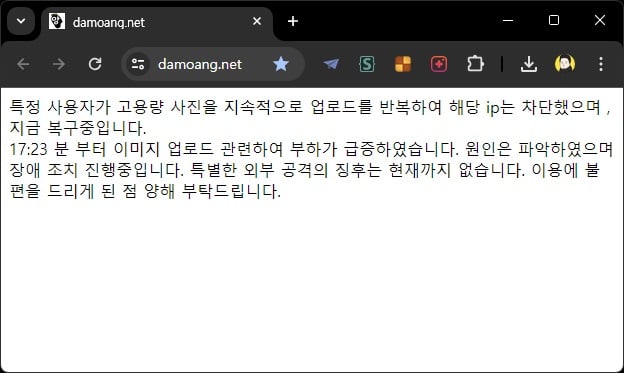The width and height of the screenshot is (624, 373).
Task: Click the damoang.net address bar URL
Action: point(200,64)
